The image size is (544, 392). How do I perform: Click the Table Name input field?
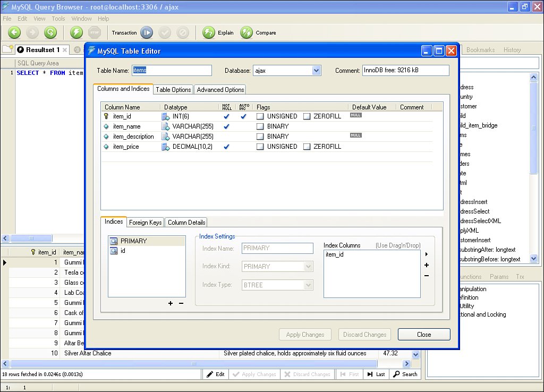coord(172,71)
